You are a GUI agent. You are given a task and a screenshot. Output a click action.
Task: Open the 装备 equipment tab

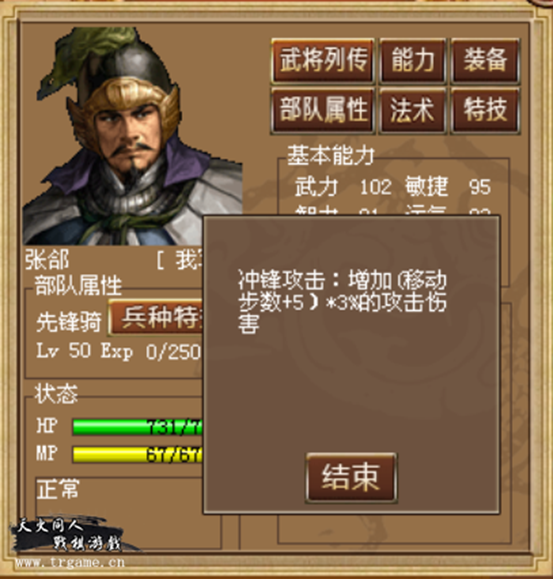pyautogui.click(x=485, y=61)
